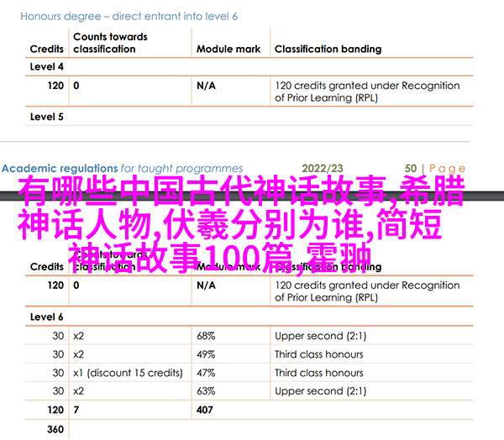Click 'x1 (discount 15 credits)' cell
Screen dimensions: 504x440
[x=128, y=373]
